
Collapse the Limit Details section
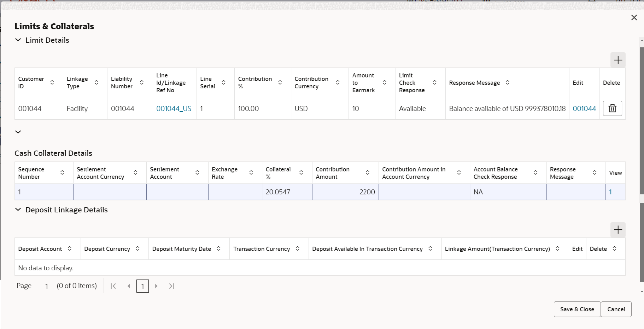pyautogui.click(x=18, y=40)
